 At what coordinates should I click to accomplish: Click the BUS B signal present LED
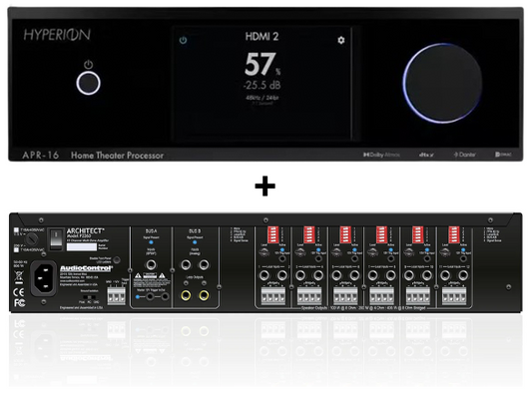click(195, 242)
